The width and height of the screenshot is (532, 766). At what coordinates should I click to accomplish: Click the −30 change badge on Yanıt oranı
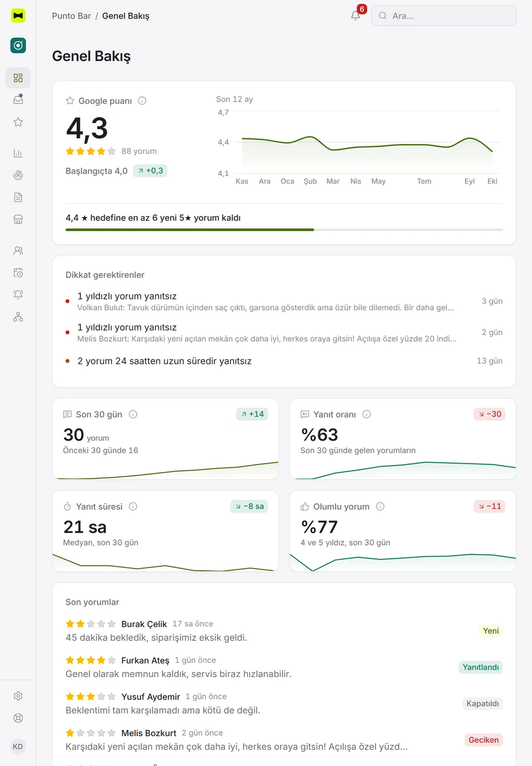coord(489,414)
